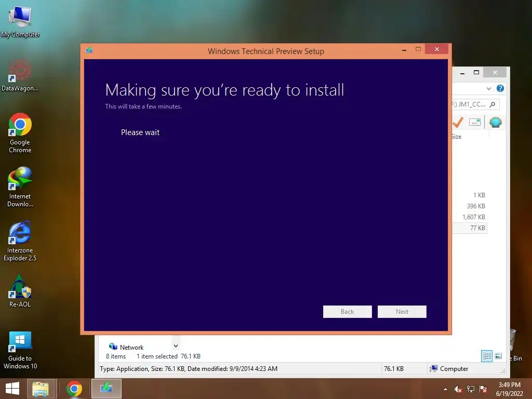Launch the Re-AOL desktop shortcut

point(20,291)
